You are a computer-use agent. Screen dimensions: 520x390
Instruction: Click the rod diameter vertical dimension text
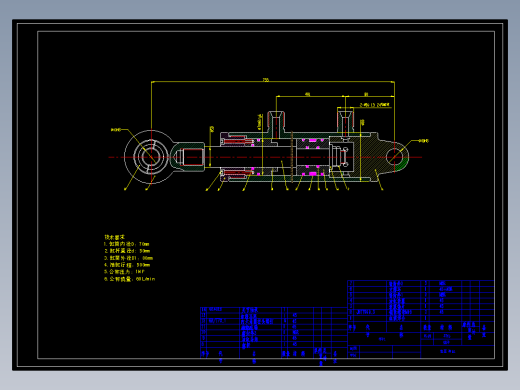[212, 129]
